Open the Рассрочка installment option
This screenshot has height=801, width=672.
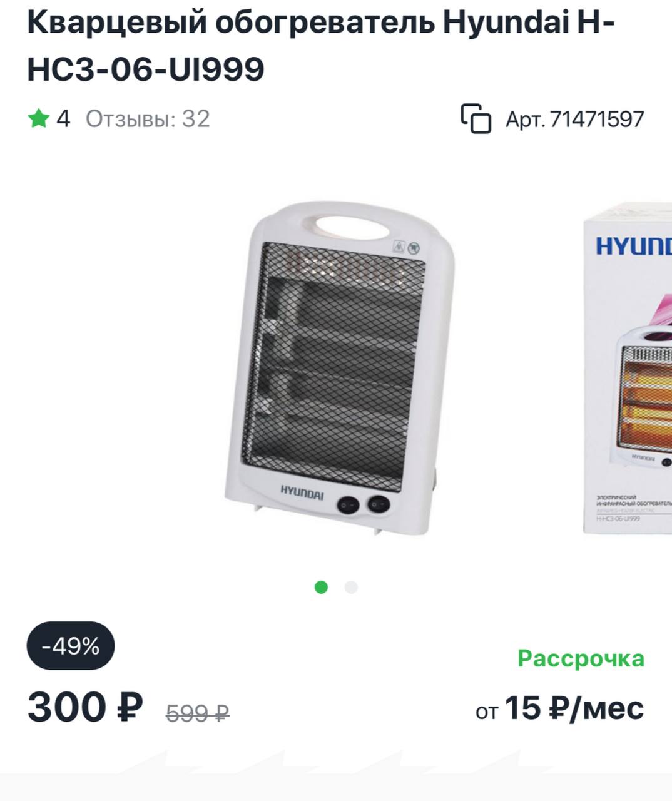(x=581, y=658)
